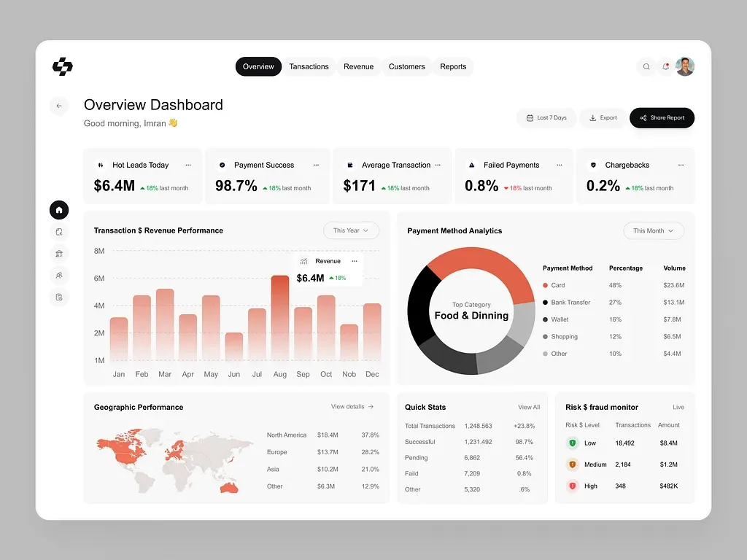Open the This Year dropdown
The width and height of the screenshot is (747, 560).
click(351, 230)
